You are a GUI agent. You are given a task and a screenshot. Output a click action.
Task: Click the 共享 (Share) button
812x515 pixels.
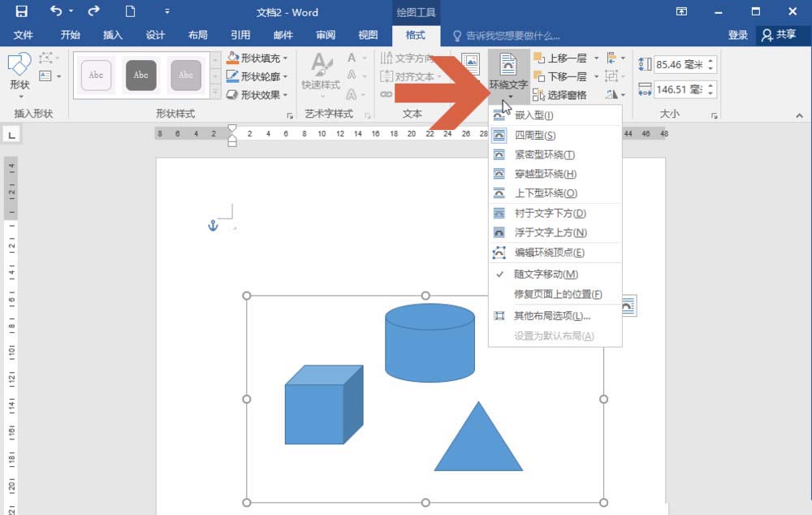pos(778,35)
